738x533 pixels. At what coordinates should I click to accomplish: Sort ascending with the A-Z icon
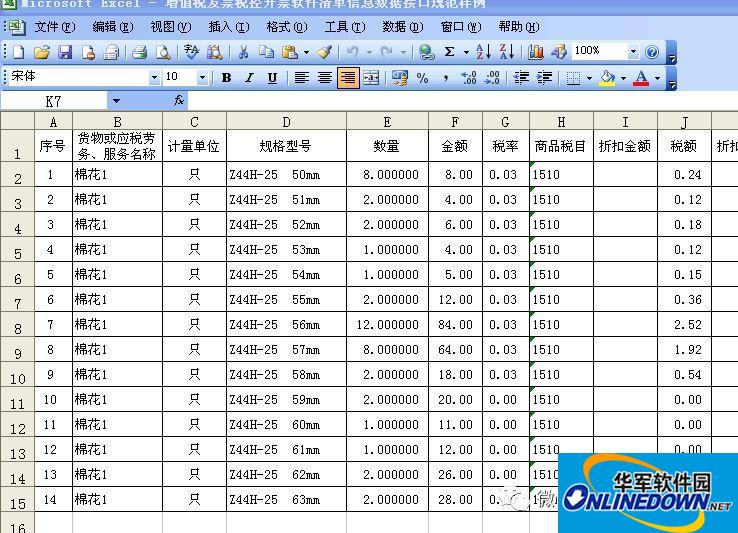(x=483, y=52)
